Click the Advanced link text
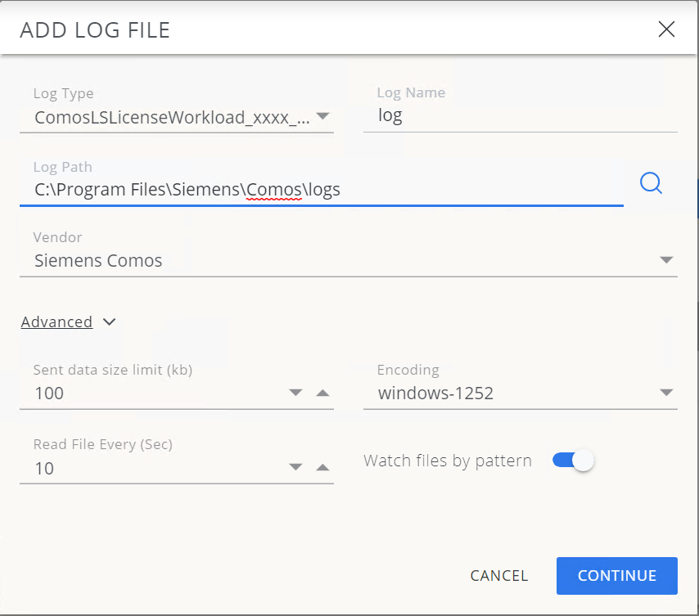The height and width of the screenshot is (616, 699). (56, 322)
